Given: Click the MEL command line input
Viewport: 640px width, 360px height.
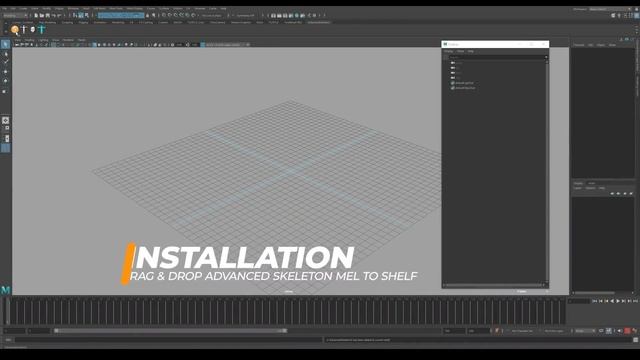Looking at the screenshot, I should (x=168, y=340).
